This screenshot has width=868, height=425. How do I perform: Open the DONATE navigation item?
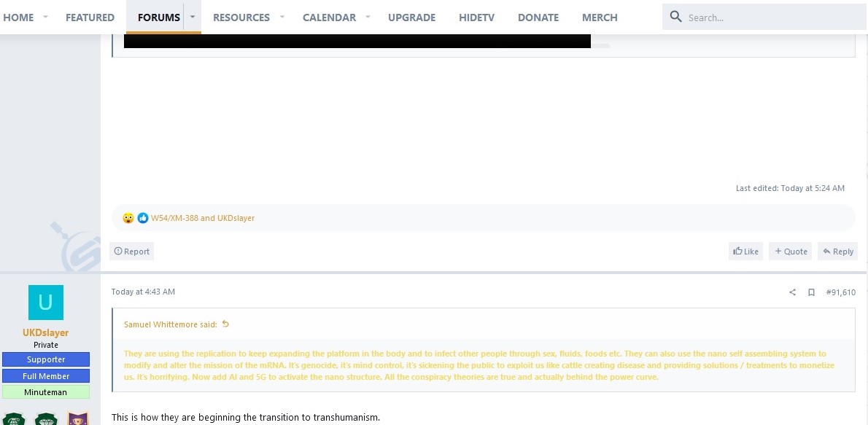[x=538, y=17]
